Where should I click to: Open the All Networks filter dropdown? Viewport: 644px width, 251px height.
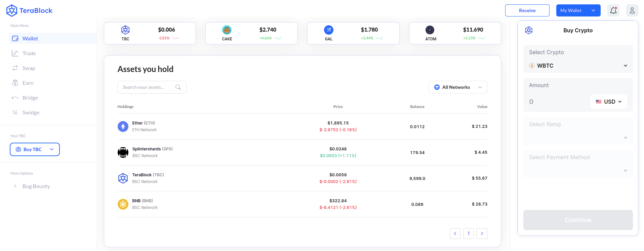458,87
